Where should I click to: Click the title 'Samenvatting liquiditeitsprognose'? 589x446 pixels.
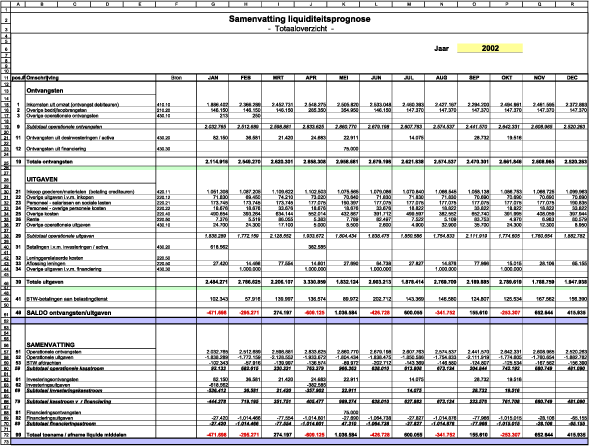(x=299, y=19)
